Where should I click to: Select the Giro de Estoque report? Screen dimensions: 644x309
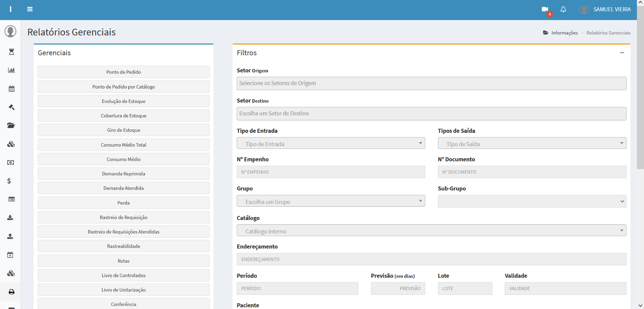pos(123,130)
